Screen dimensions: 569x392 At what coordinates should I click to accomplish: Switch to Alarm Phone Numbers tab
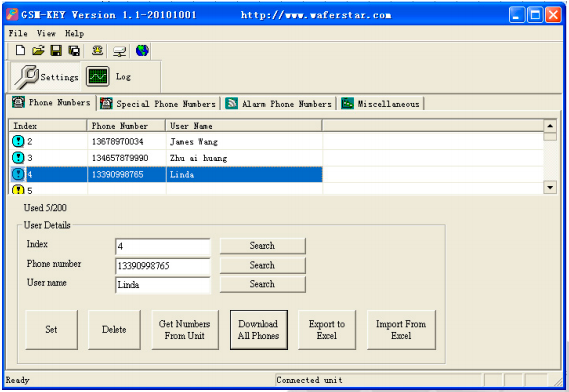coord(278,104)
